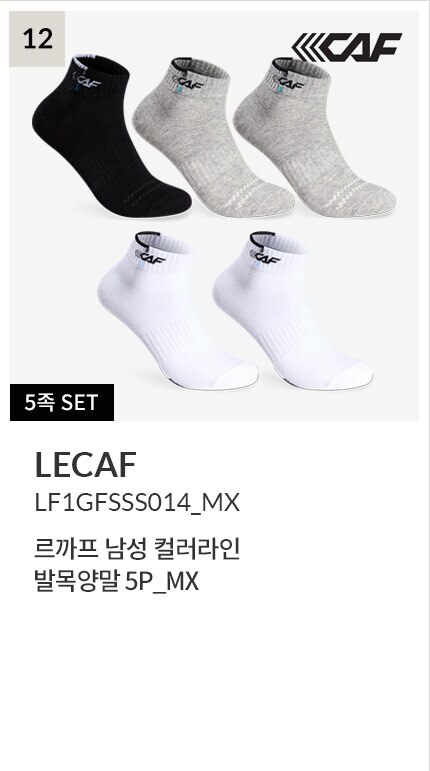
Task: Click the 발목양말 5P_MX title line
Action: coord(116,582)
